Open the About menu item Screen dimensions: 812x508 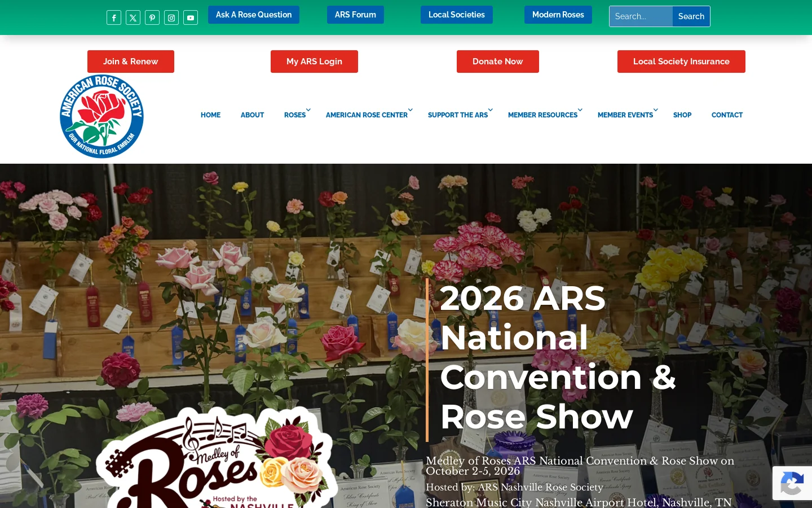[x=252, y=115]
